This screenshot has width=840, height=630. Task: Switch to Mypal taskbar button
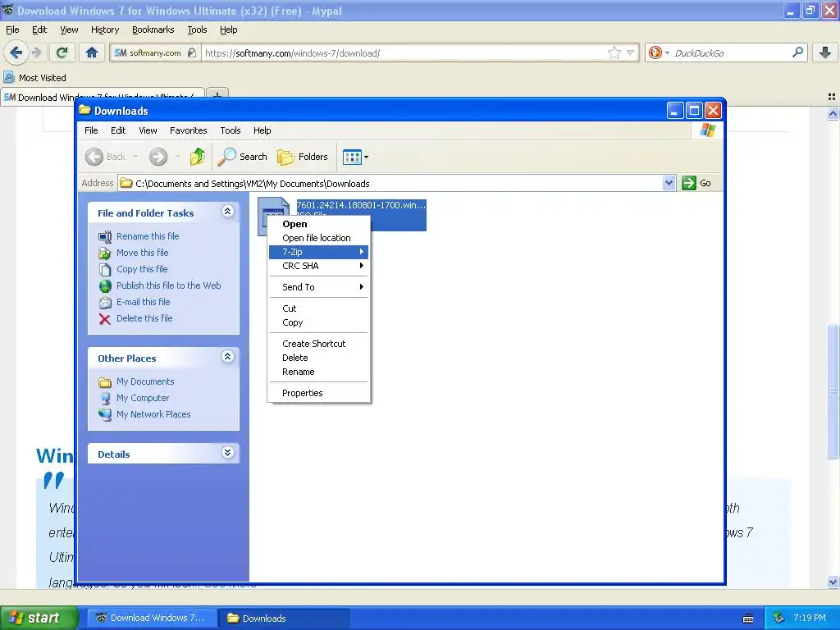coord(152,618)
